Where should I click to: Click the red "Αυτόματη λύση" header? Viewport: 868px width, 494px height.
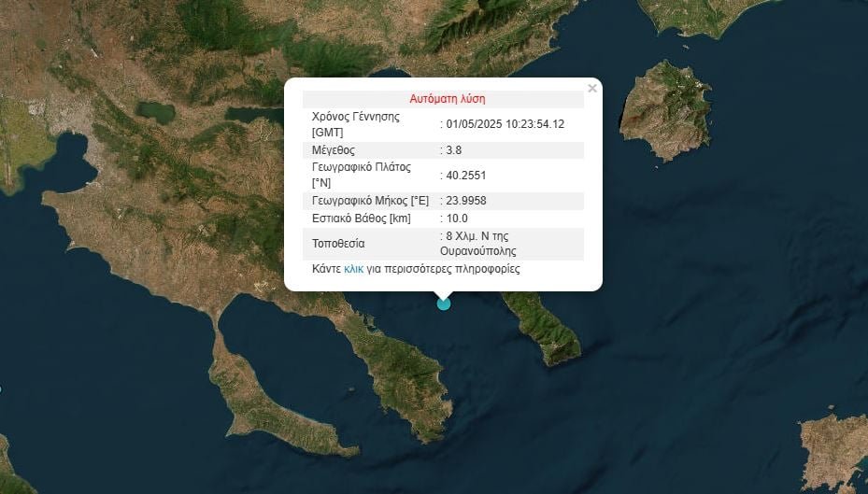[x=447, y=99]
